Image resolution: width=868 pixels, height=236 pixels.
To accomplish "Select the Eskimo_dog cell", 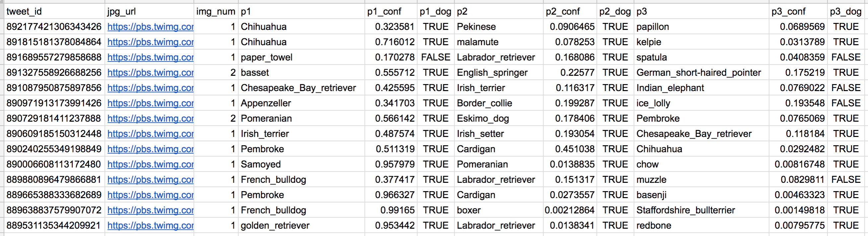I will coord(499,119).
